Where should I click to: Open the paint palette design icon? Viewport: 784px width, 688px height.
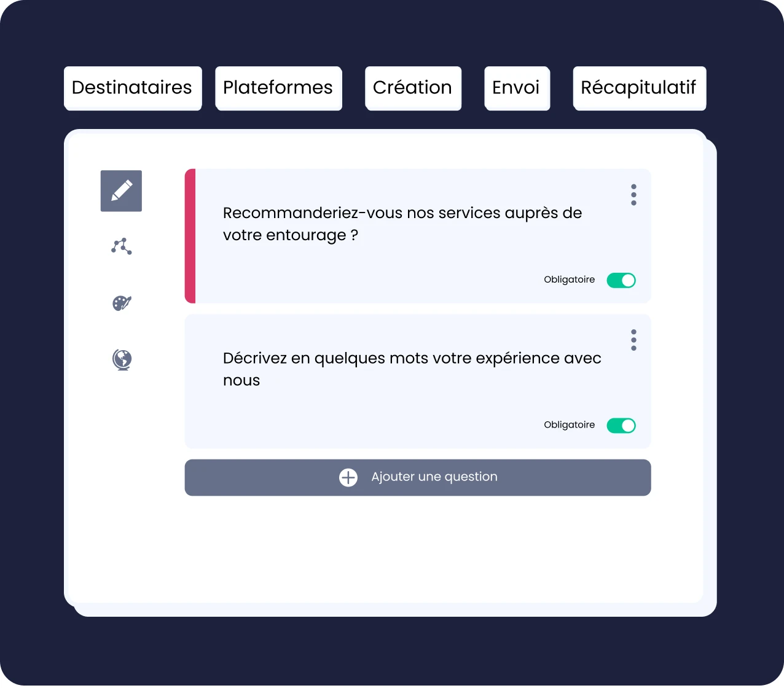(122, 303)
